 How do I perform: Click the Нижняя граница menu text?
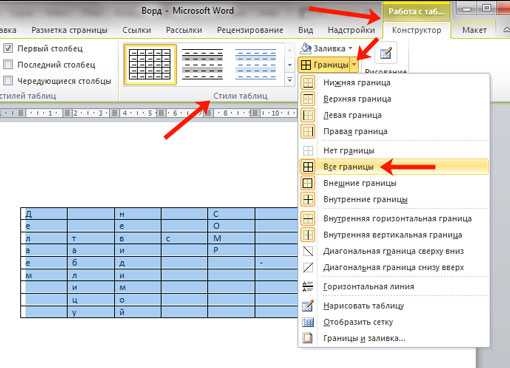tap(357, 83)
